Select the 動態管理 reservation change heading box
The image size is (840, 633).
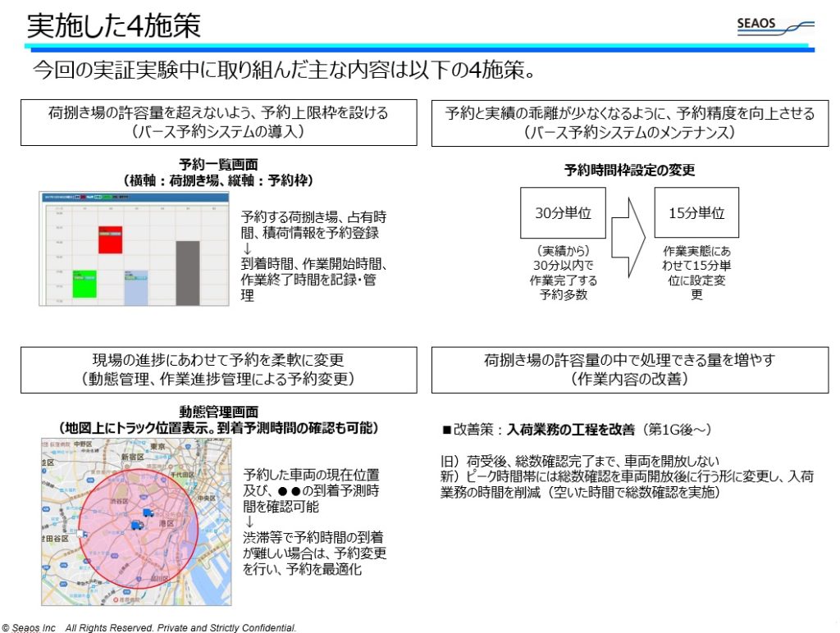tap(218, 370)
